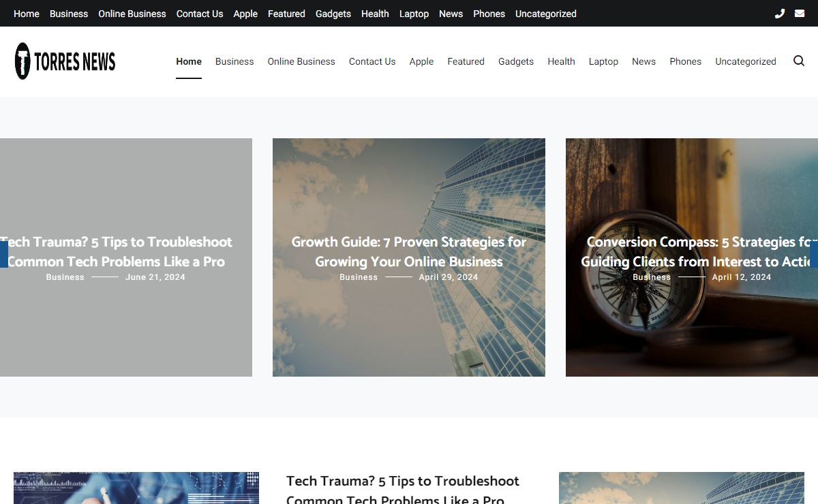The image size is (818, 504).
Task: Select Business in the top black bar
Action: tap(69, 14)
